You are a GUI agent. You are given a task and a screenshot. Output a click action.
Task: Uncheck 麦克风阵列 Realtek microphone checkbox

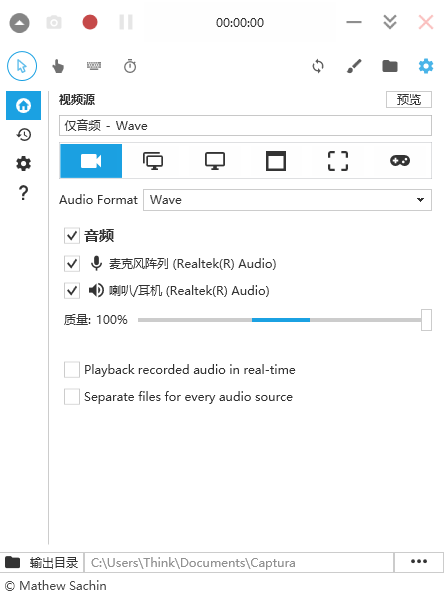pos(72,264)
